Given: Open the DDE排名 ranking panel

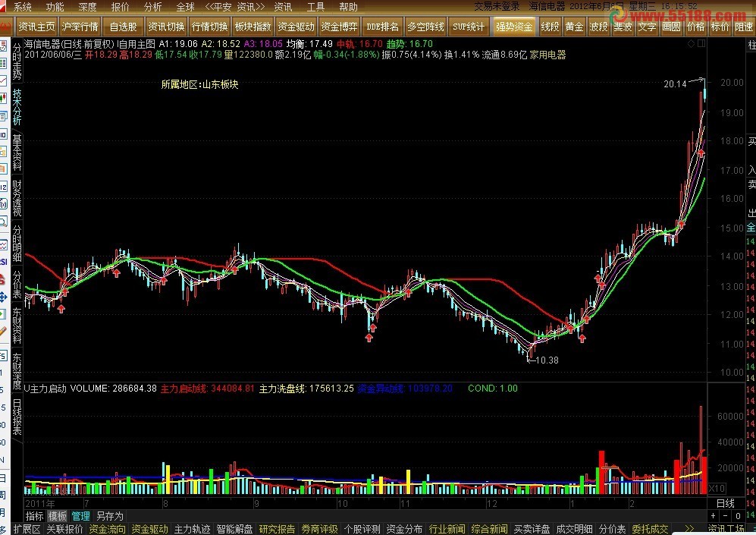Looking at the screenshot, I should [381, 25].
